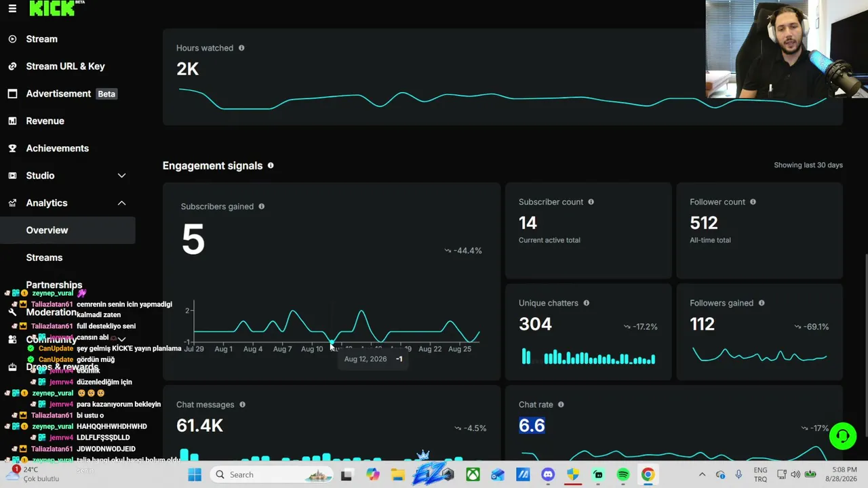
Task: Show info tooltip for Followers gained
Action: [762, 303]
